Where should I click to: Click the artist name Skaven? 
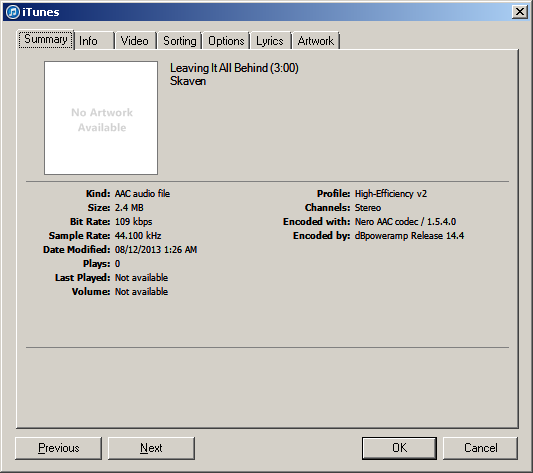click(188, 81)
